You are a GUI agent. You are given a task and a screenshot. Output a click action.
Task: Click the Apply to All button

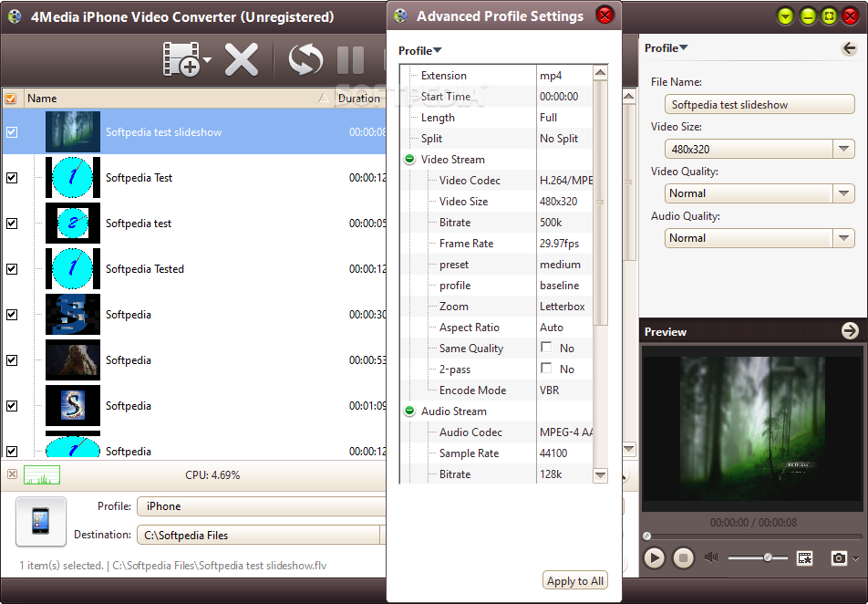point(574,580)
